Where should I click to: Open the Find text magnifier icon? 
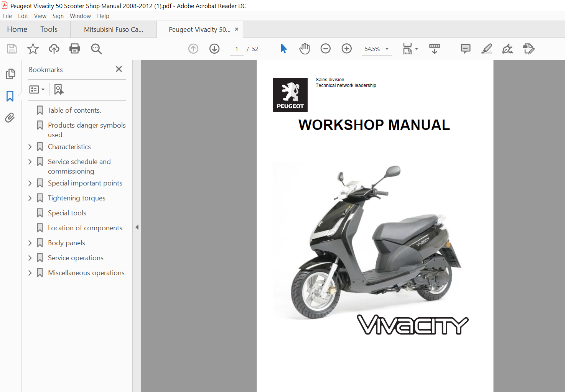click(96, 49)
